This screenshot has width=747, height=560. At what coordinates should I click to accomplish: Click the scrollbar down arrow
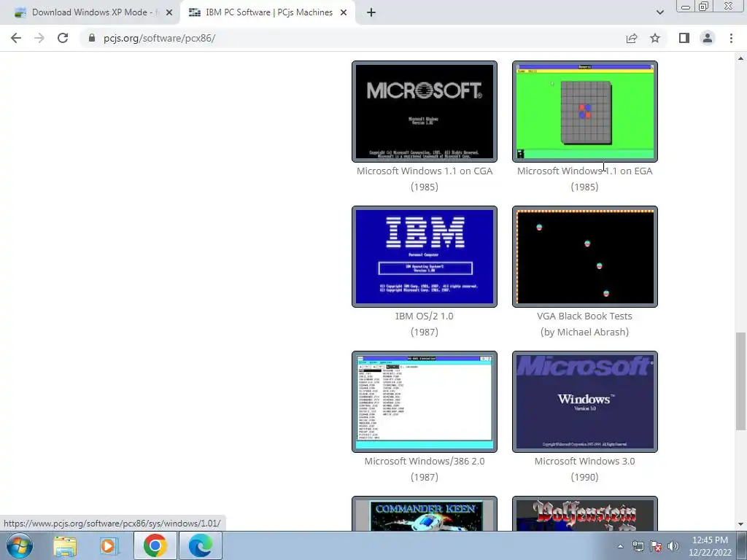tap(740, 525)
